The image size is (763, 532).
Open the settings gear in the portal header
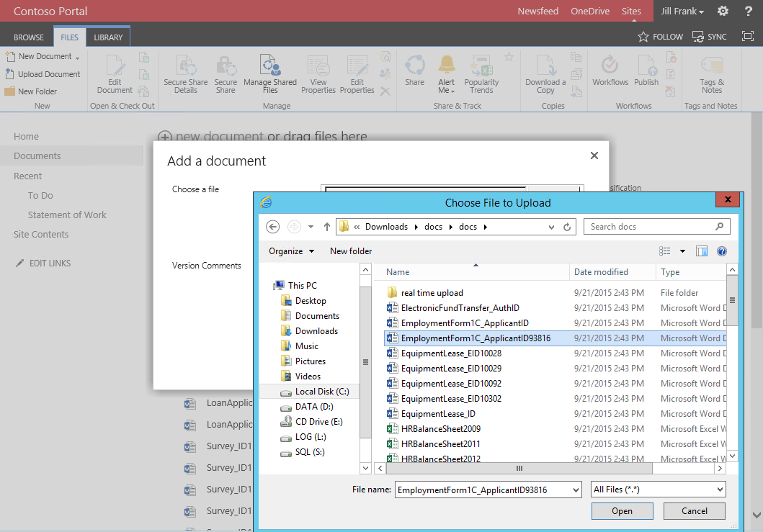pos(723,11)
